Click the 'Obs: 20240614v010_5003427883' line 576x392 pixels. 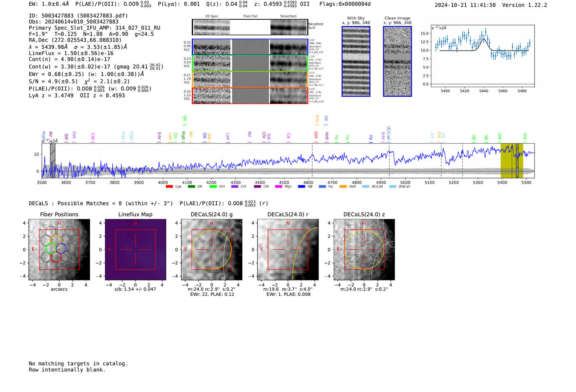pyautogui.click(x=74, y=22)
